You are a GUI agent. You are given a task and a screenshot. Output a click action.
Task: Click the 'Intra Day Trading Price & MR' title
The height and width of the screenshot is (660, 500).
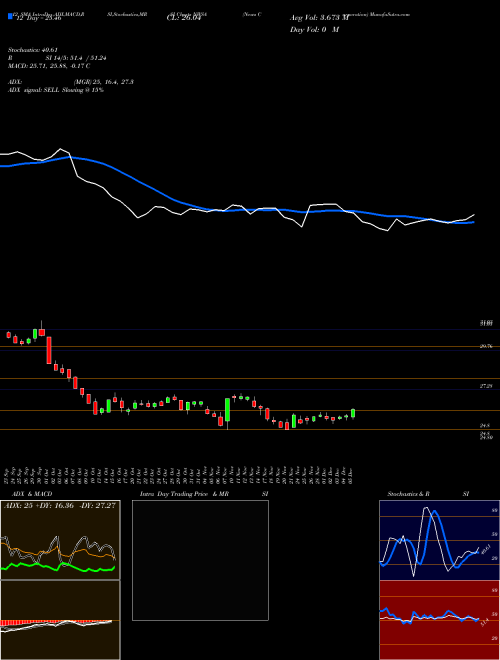(x=184, y=494)
